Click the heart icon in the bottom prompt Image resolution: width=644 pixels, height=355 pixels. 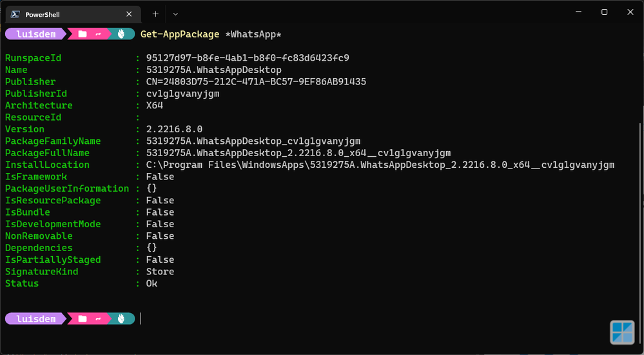(x=121, y=318)
